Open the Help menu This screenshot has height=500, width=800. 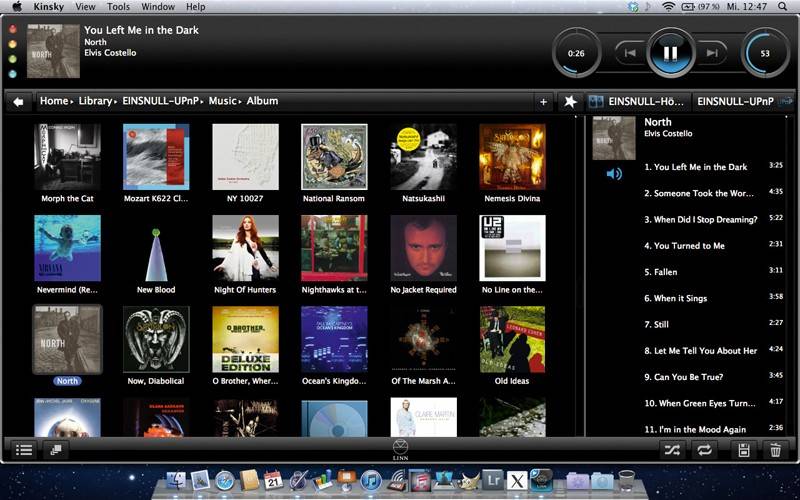pos(195,7)
